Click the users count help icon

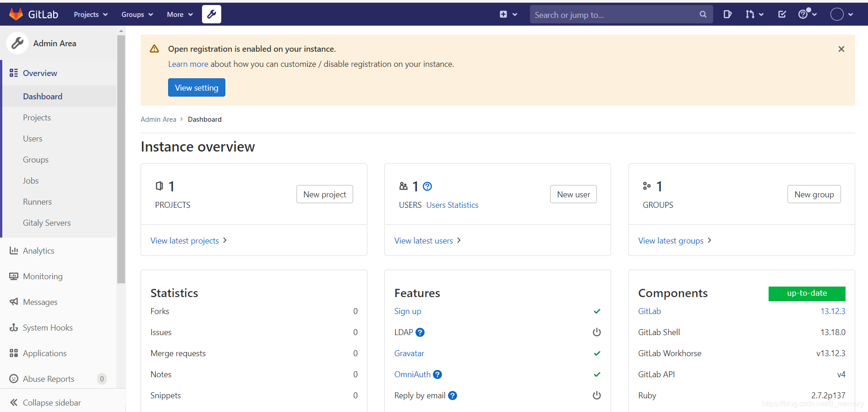pyautogui.click(x=427, y=186)
